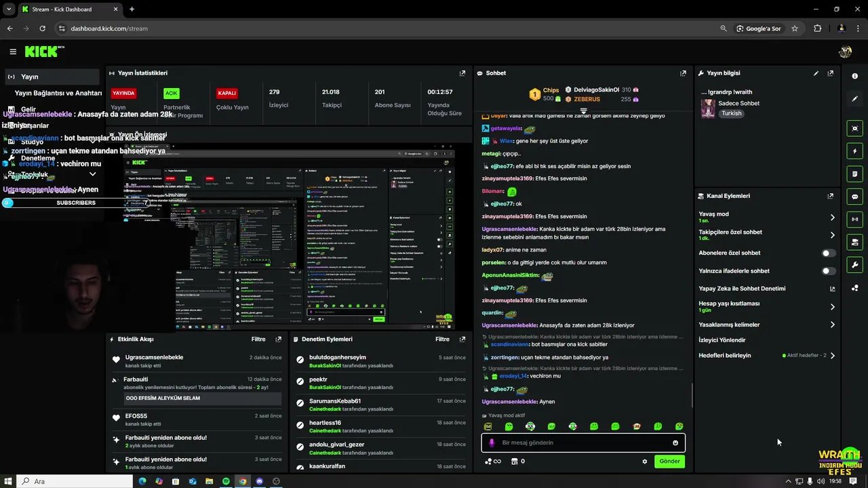Pop out the Denetim Eylemleri panel

tap(462, 339)
